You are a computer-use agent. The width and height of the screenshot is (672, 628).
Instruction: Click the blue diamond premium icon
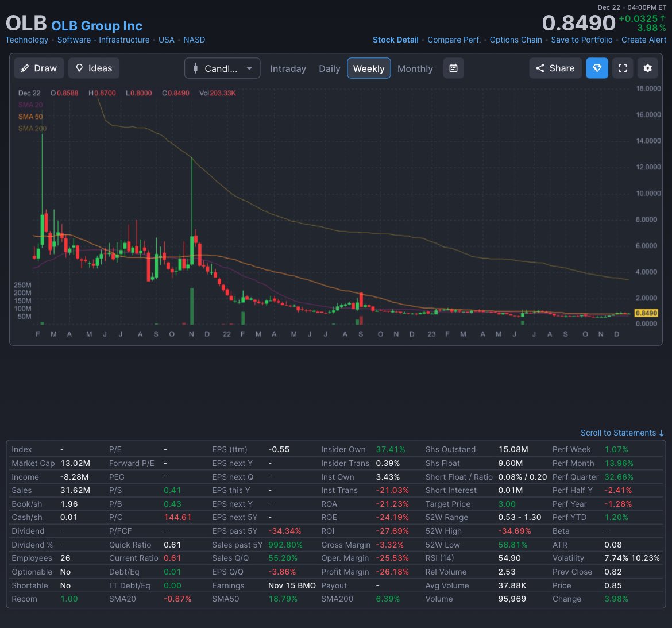click(597, 68)
